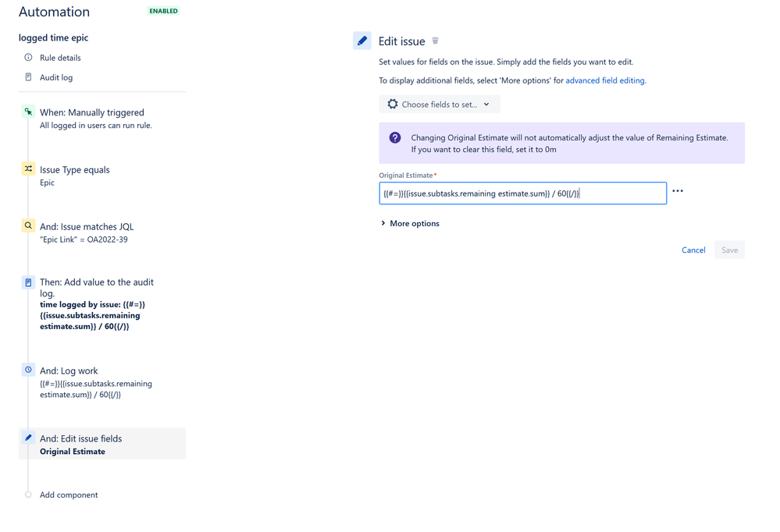Click the pencil icon of Edit issue header
The height and width of the screenshot is (532, 780).
(x=362, y=41)
